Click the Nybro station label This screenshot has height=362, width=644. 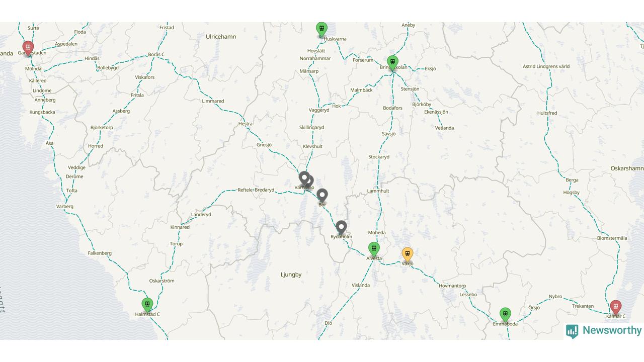pyautogui.click(x=555, y=297)
